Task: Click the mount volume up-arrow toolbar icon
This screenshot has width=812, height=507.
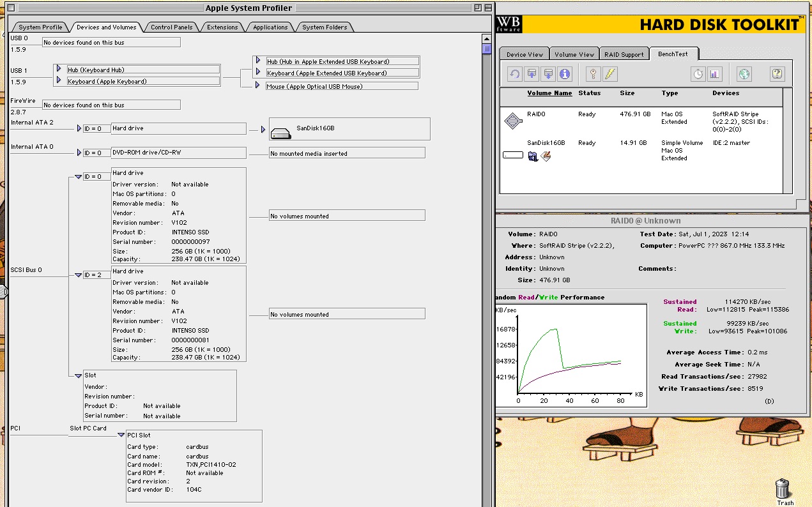Action: coord(532,74)
